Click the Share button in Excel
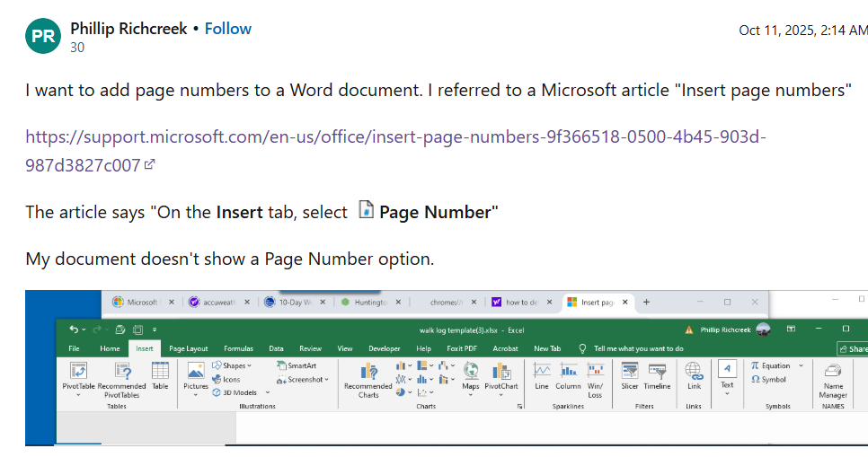The width and height of the screenshot is (868, 457). [x=853, y=348]
